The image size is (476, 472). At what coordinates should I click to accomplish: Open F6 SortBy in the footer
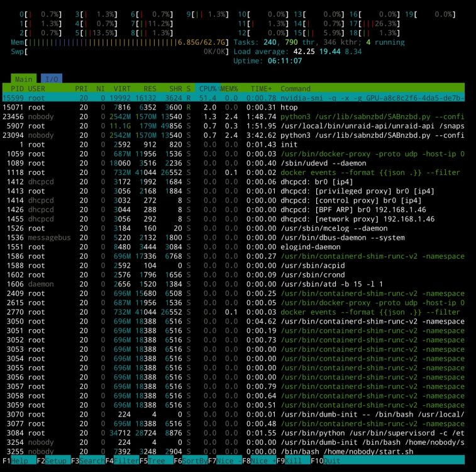[191, 461]
